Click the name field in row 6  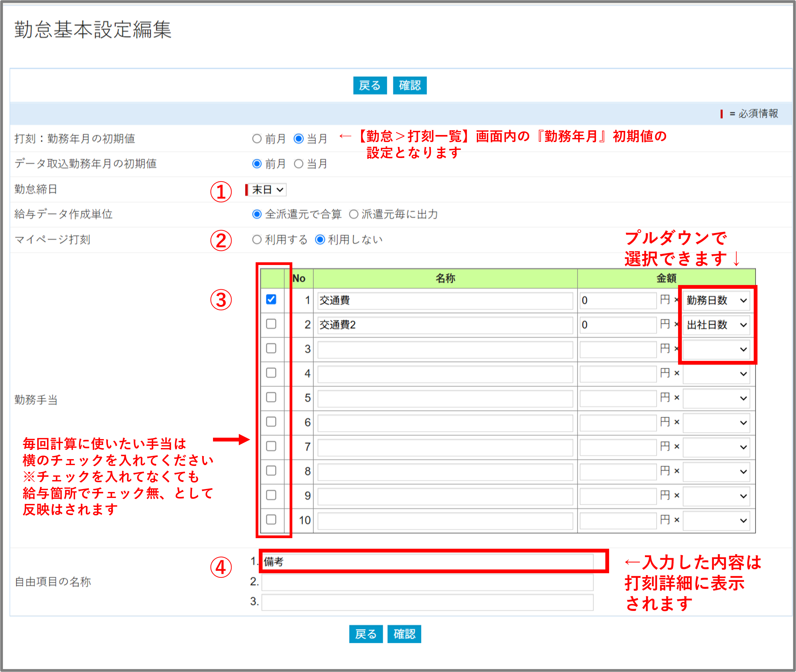tap(445, 423)
